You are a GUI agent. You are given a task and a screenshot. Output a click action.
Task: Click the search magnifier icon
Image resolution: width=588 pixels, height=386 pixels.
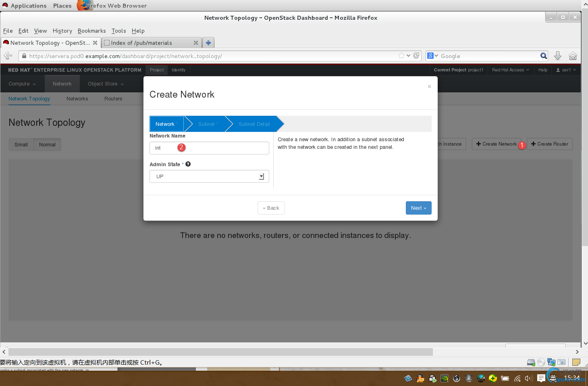coord(544,56)
